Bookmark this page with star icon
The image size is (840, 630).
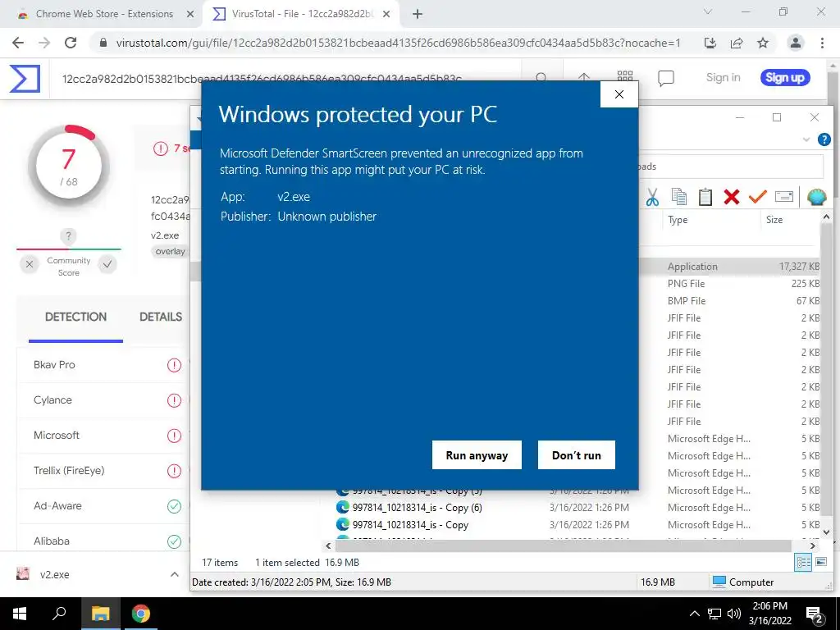tap(763, 43)
